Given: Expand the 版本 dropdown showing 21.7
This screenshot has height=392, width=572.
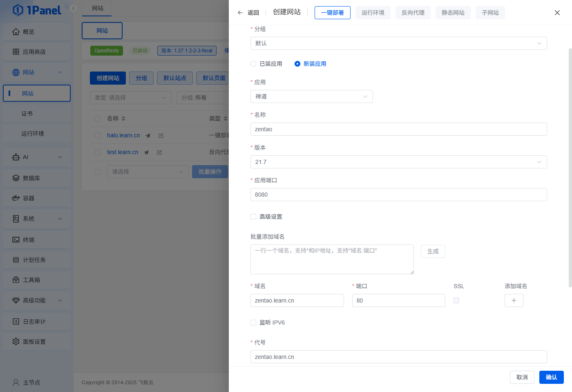Looking at the screenshot, I should [x=398, y=162].
